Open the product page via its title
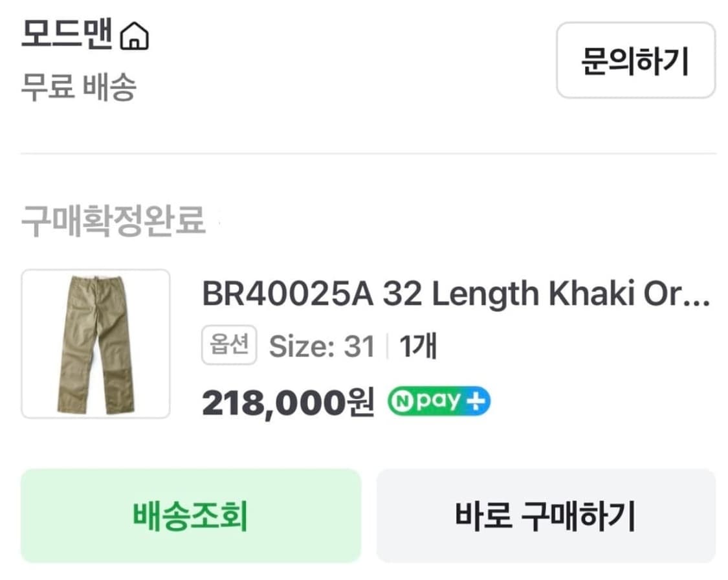This screenshot has width=728, height=580. [453, 295]
